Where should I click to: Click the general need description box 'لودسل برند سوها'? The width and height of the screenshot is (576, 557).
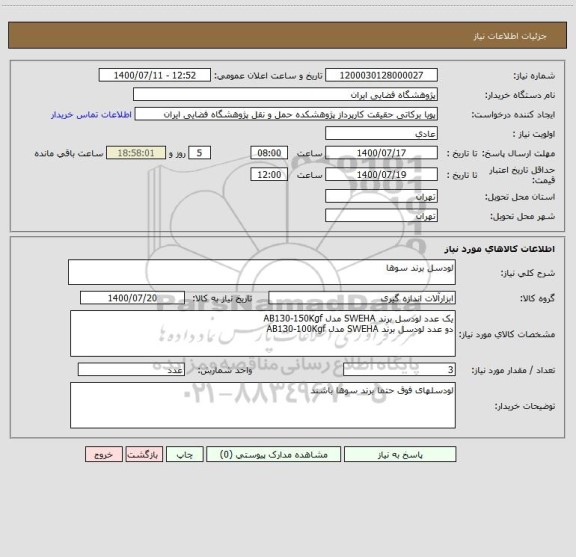point(262,272)
